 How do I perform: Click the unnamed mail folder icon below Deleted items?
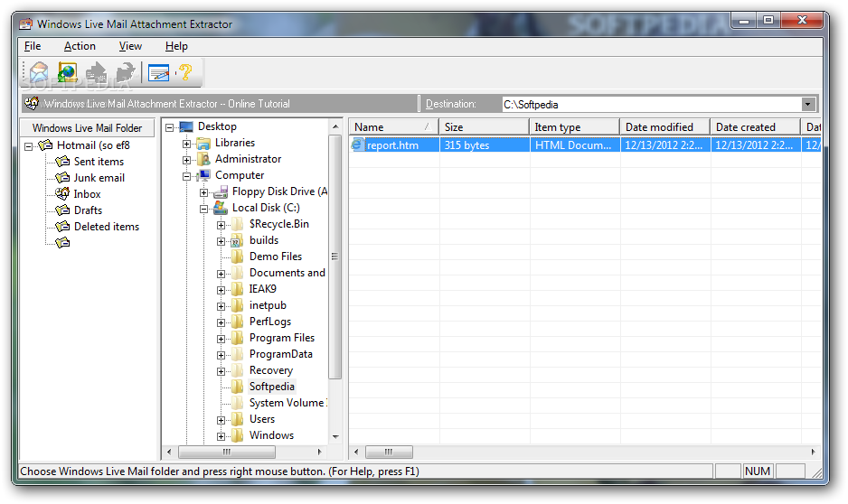pos(62,242)
